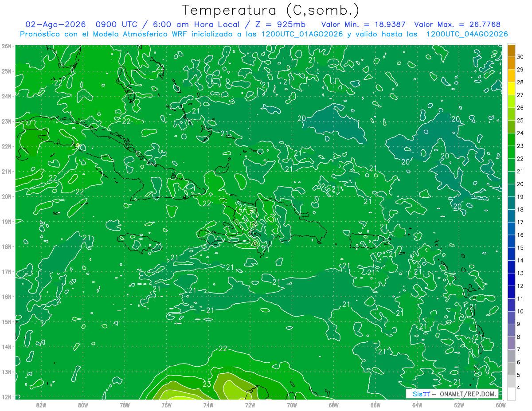
Task: Click 'Valor Min. = 18.9387' value
Action: tap(363, 24)
